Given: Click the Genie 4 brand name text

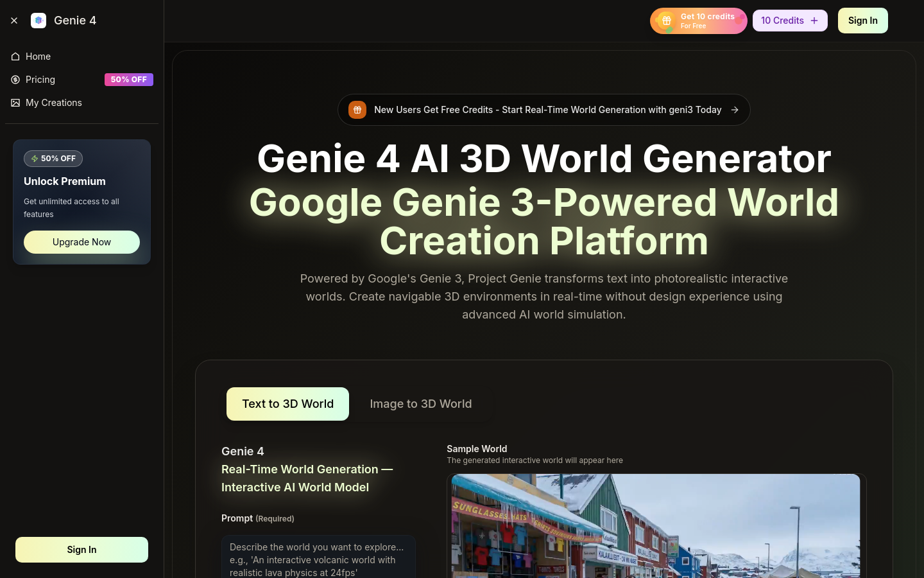Looking at the screenshot, I should tap(75, 21).
